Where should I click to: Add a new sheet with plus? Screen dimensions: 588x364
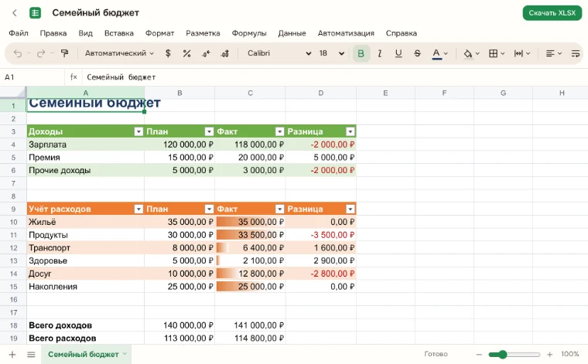12,354
